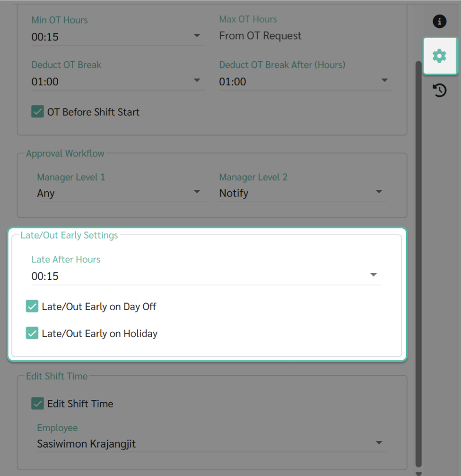Open the Manager Level 1 dropdown
Viewport: 461px width, 476px height.
coord(121,193)
